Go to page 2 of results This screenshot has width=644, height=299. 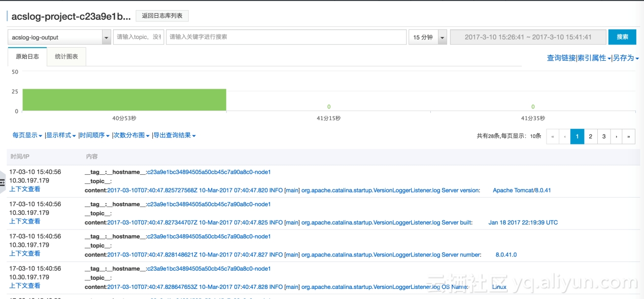click(591, 136)
